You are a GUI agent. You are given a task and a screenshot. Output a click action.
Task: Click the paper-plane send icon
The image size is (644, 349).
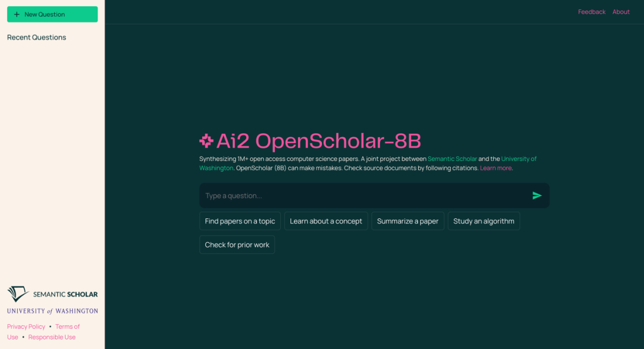pos(537,195)
